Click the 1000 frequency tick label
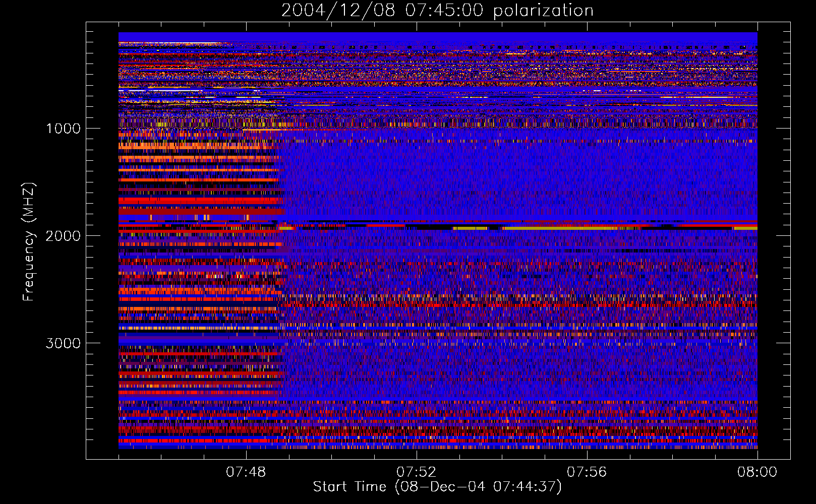This screenshot has height=504, width=816. [63, 129]
